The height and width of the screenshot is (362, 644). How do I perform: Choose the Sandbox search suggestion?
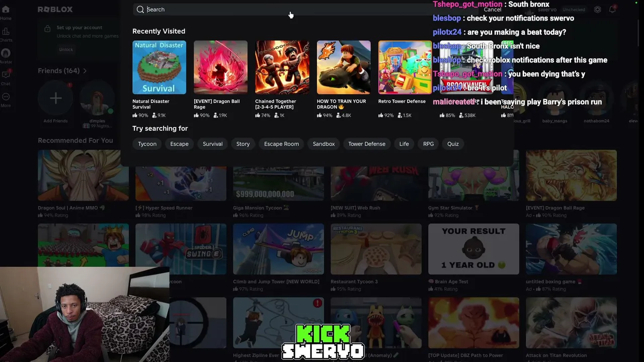pos(324,144)
